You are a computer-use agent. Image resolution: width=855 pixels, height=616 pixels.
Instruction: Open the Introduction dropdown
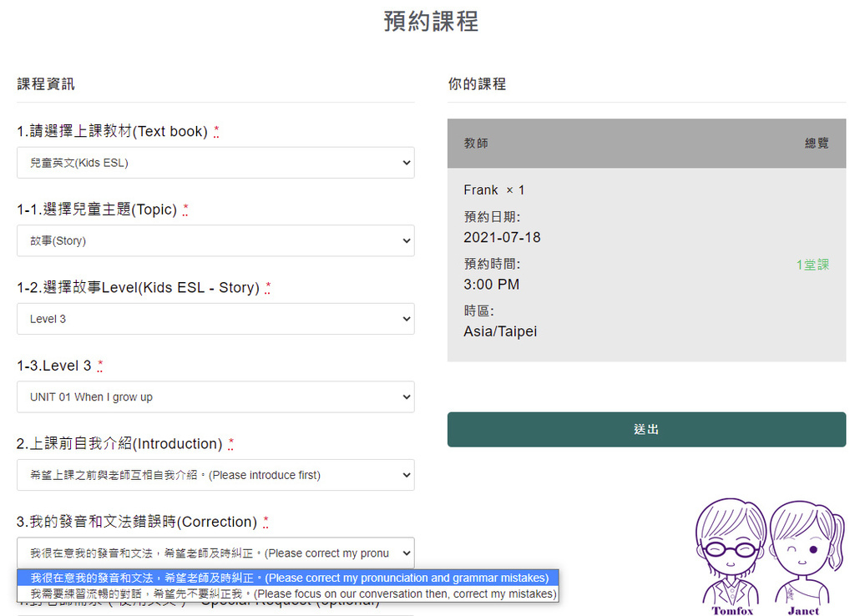point(215,475)
